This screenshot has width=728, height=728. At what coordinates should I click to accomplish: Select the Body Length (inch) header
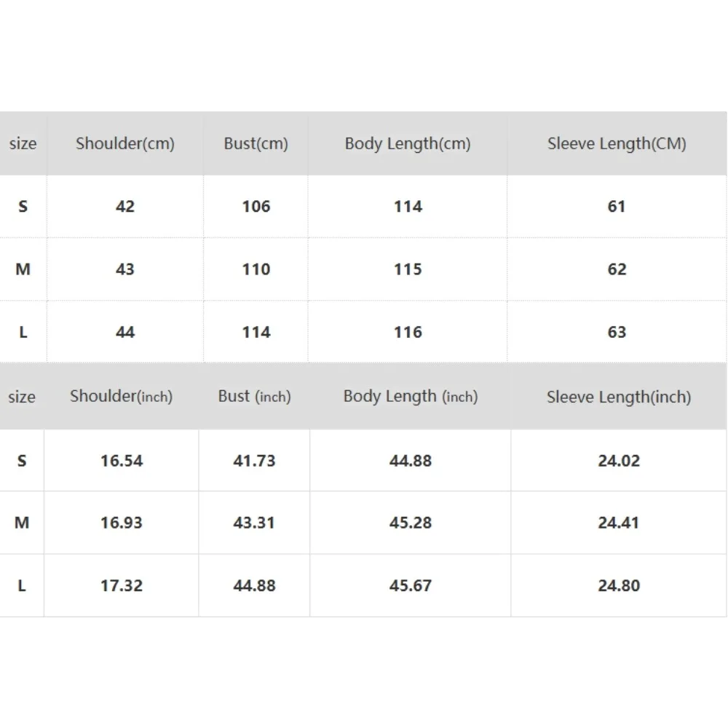coord(411,397)
